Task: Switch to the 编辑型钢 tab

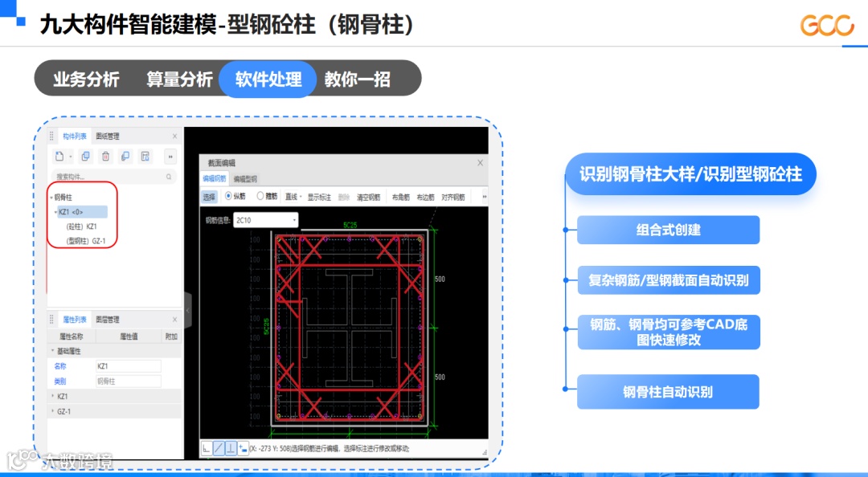Action: pos(244,179)
